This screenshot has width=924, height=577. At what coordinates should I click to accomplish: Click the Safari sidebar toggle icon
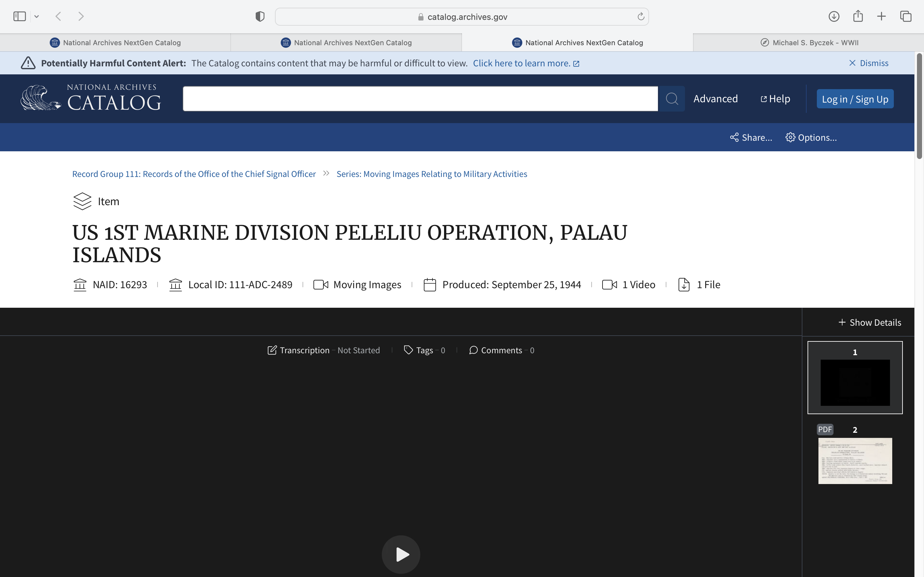(20, 16)
